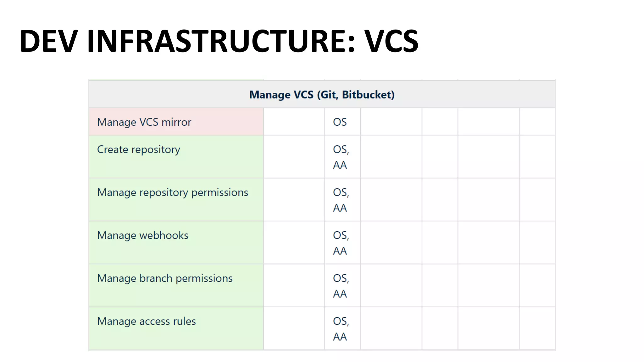644x362 pixels.
Task: Select the OS, AA cell for Manage access rules
Action: pos(341,329)
